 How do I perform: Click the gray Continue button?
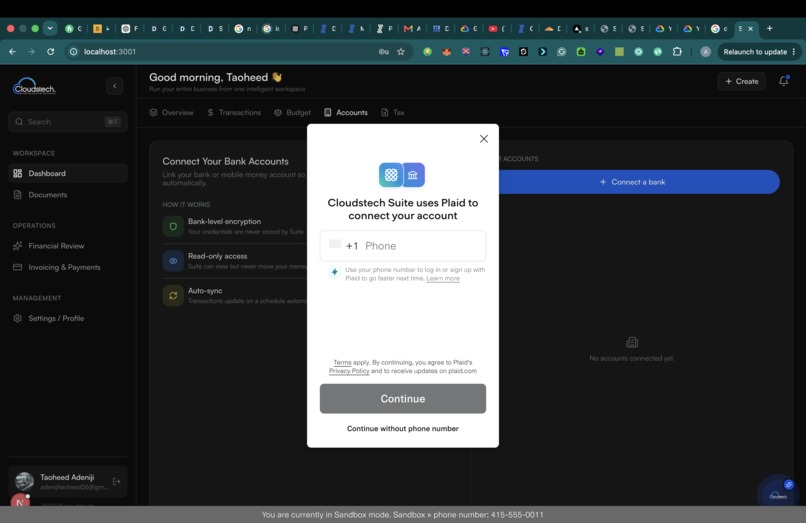(x=402, y=399)
